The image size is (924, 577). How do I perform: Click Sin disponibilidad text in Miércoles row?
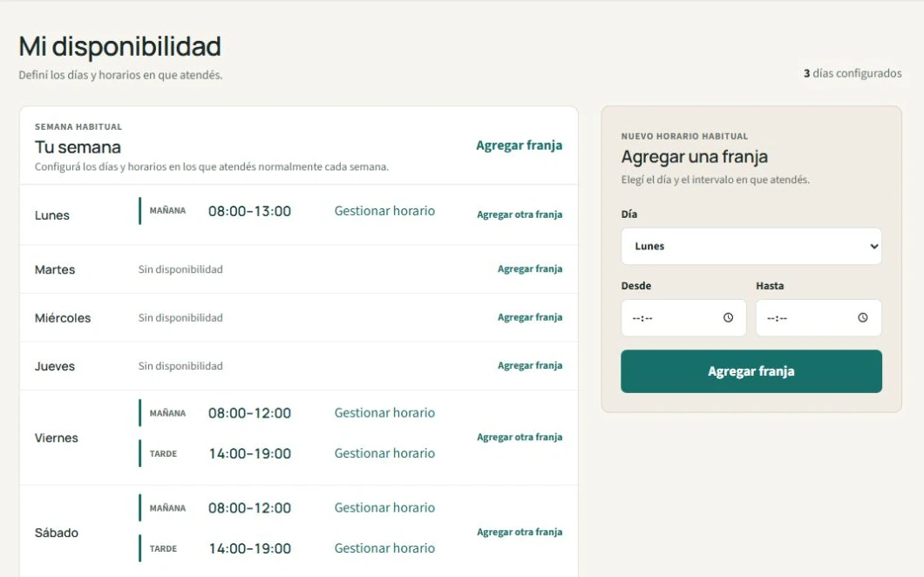[180, 317]
